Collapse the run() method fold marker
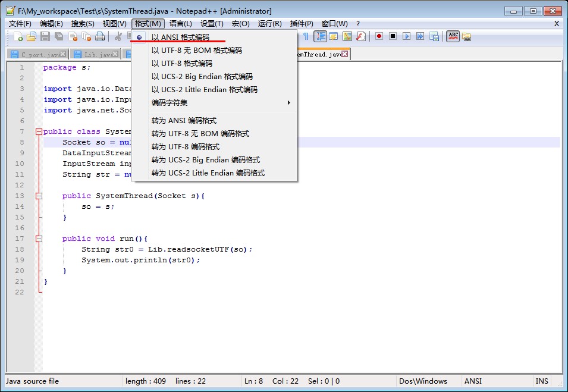The image size is (568, 392). pyautogui.click(x=39, y=239)
